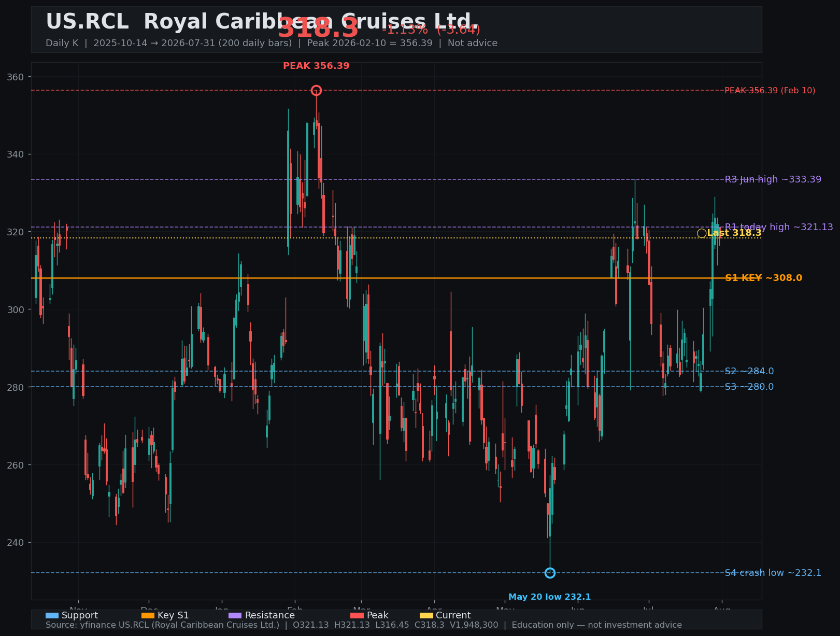840x636 pixels.
Task: Click the 'Support' legend label text
Action: click(80, 616)
